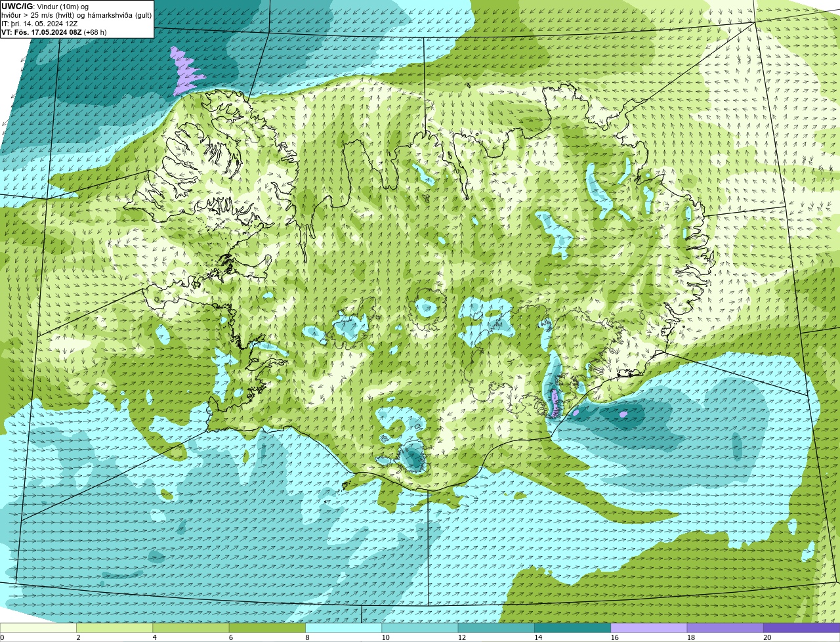The height and width of the screenshot is (642, 840).
Task: Click the legend label "20"
Action: 767,637
